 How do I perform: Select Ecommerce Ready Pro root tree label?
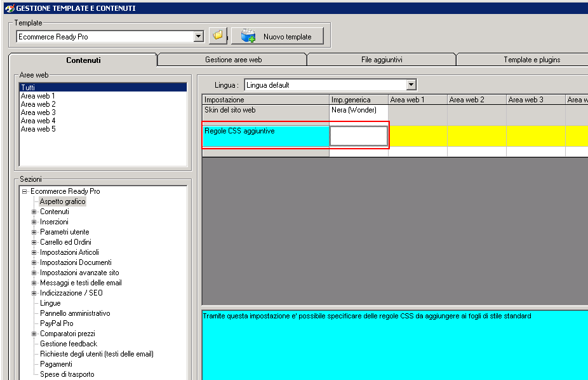point(65,191)
